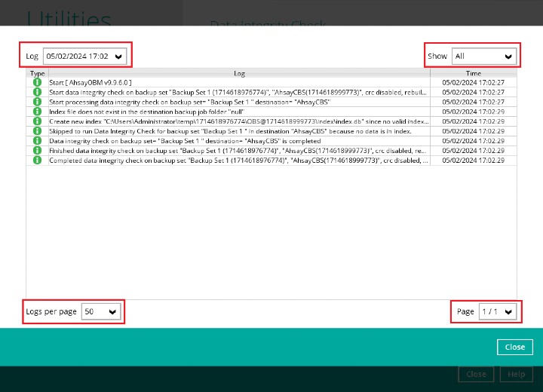Open the Page selector dropdown

(497, 311)
